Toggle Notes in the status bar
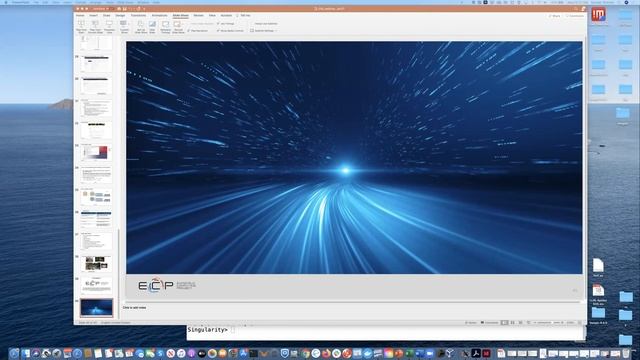 [x=471, y=322]
